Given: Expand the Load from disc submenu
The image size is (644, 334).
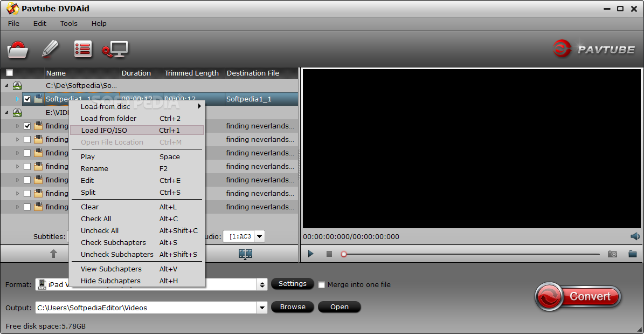Looking at the screenshot, I should coord(136,106).
